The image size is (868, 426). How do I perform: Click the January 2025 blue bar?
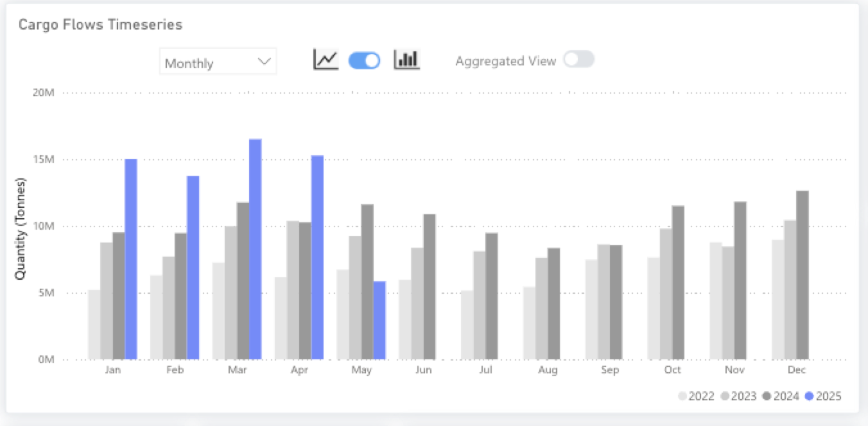[131, 259]
